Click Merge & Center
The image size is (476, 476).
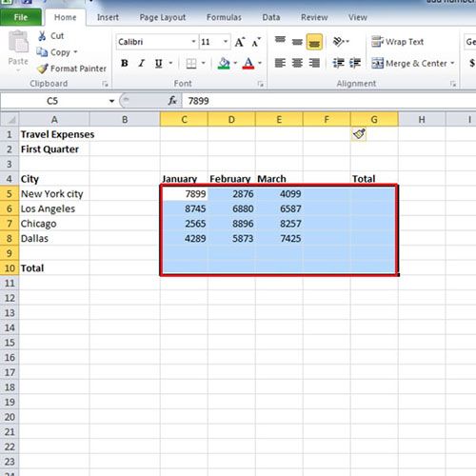409,64
